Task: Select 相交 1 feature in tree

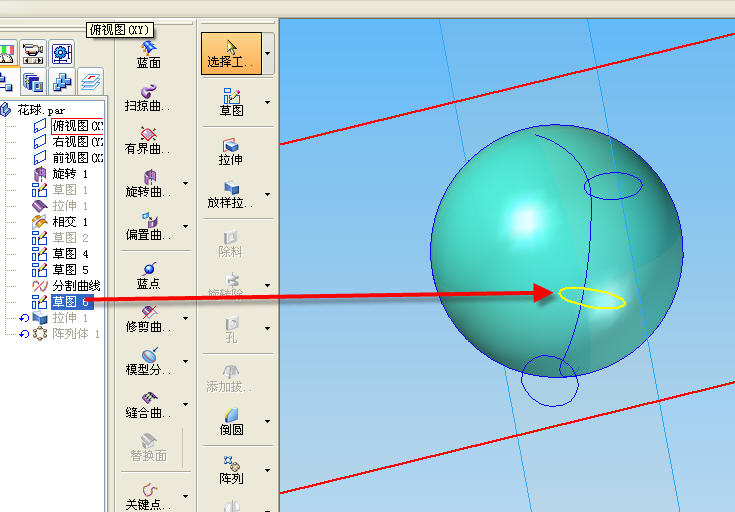Action: point(70,222)
